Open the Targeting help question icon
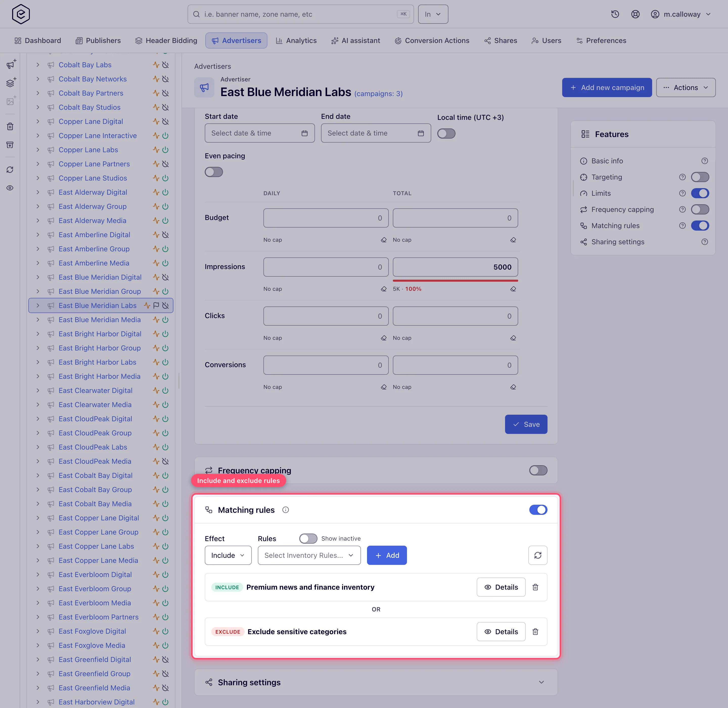The image size is (728, 708). (682, 177)
